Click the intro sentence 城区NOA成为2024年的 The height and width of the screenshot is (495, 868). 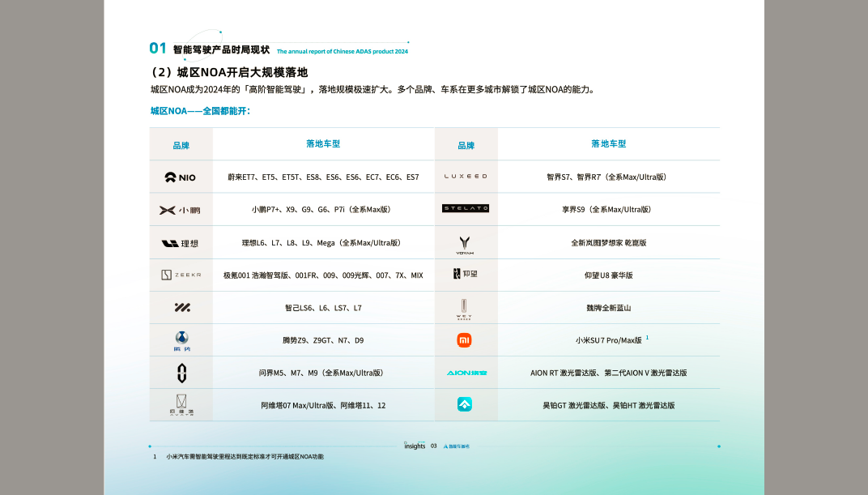point(375,90)
